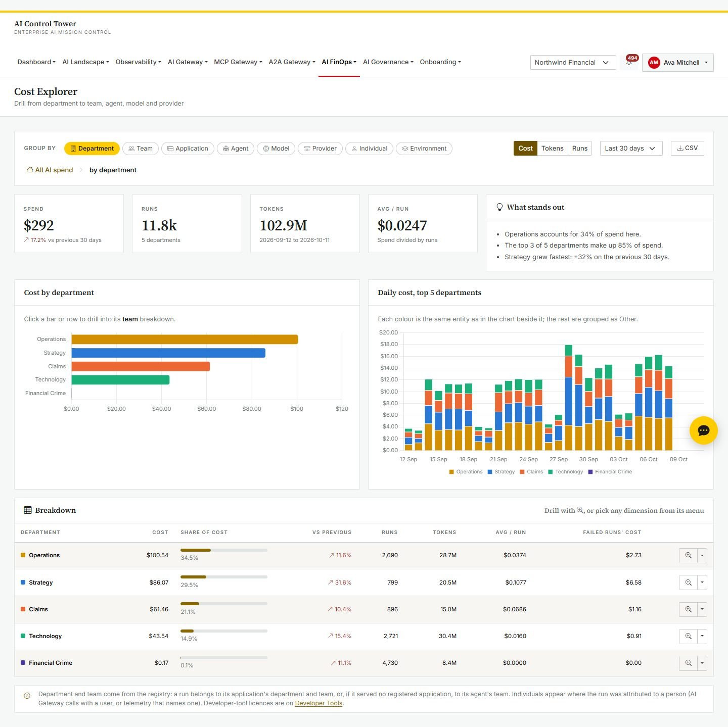Click the Operations bar in Cost by department

(185, 340)
